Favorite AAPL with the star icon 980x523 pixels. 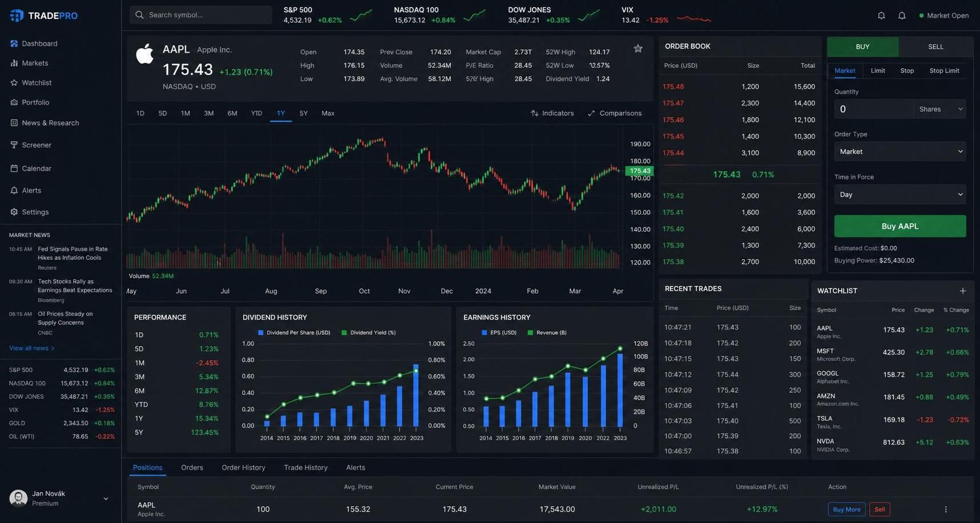pos(638,49)
